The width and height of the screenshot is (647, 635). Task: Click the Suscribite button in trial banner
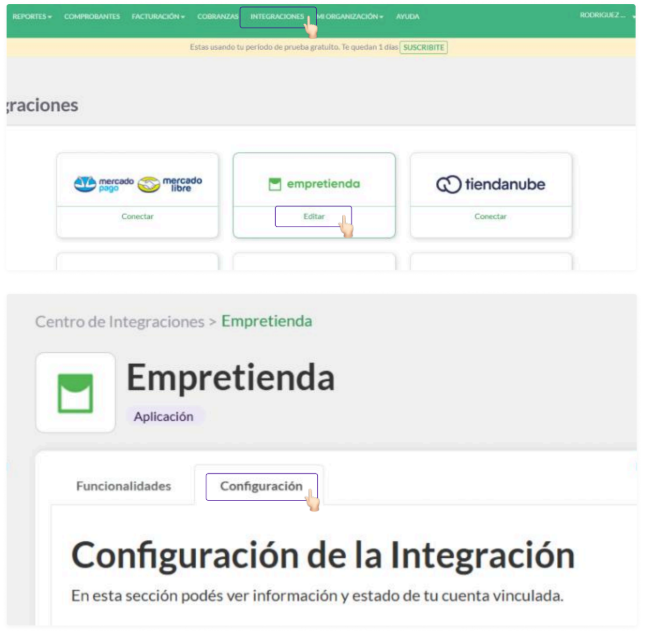pos(423,47)
